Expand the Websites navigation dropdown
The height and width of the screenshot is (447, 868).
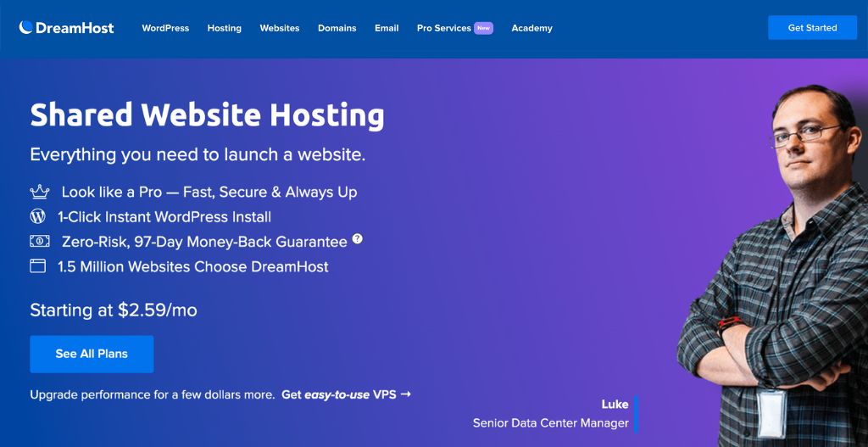click(x=279, y=28)
